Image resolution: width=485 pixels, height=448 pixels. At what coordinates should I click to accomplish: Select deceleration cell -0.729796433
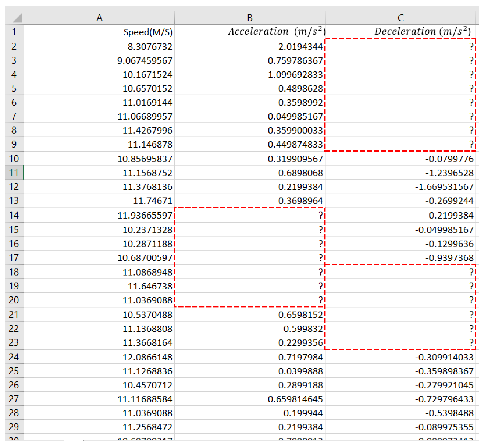444,399
